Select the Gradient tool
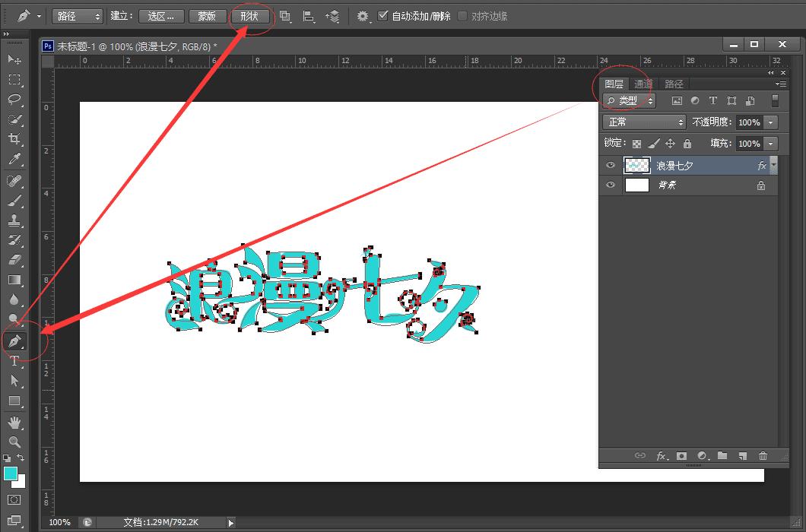Screen dimensions: 806x532 (x=14, y=280)
